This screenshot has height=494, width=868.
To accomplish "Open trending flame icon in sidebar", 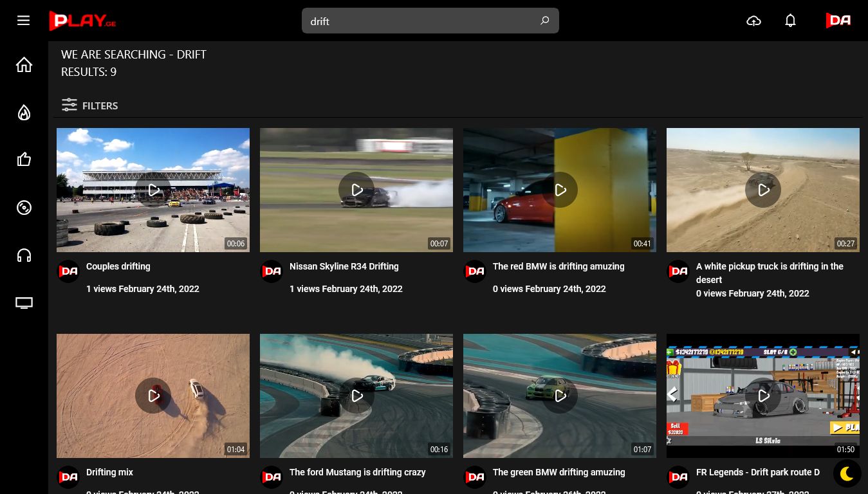I will (24, 113).
